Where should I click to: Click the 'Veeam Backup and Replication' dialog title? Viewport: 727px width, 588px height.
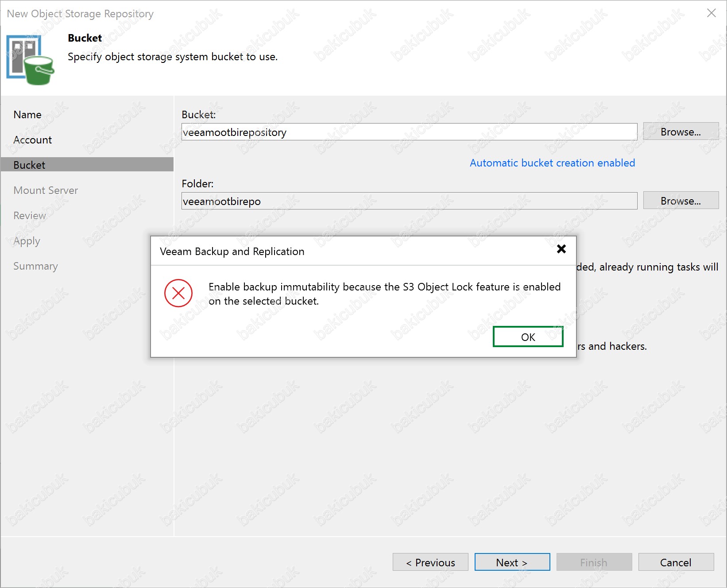point(232,251)
